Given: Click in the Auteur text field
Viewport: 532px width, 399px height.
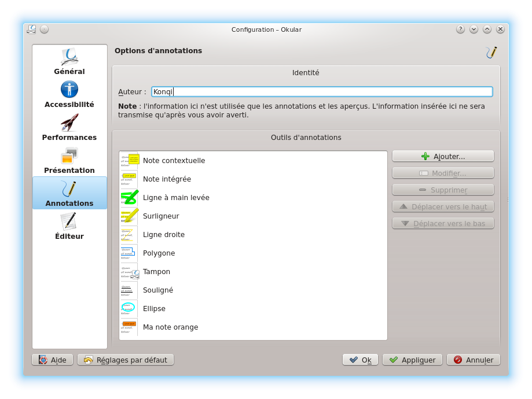Looking at the screenshot, I should 321,91.
